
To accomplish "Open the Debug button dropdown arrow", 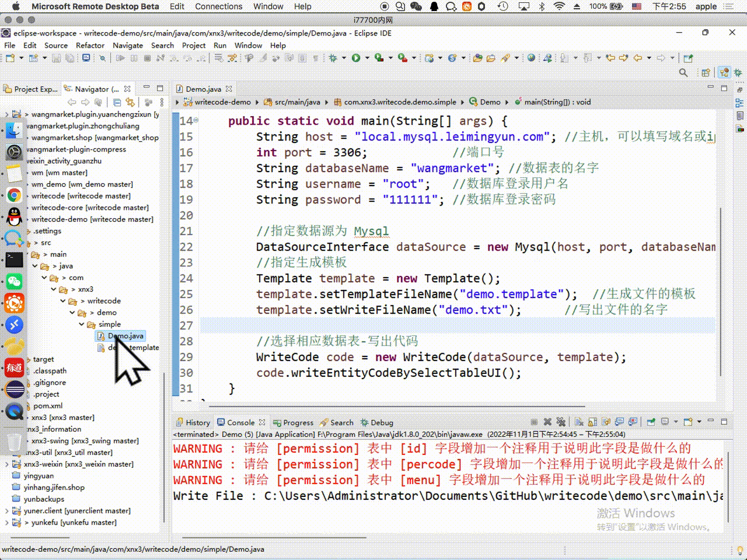I will (x=344, y=58).
